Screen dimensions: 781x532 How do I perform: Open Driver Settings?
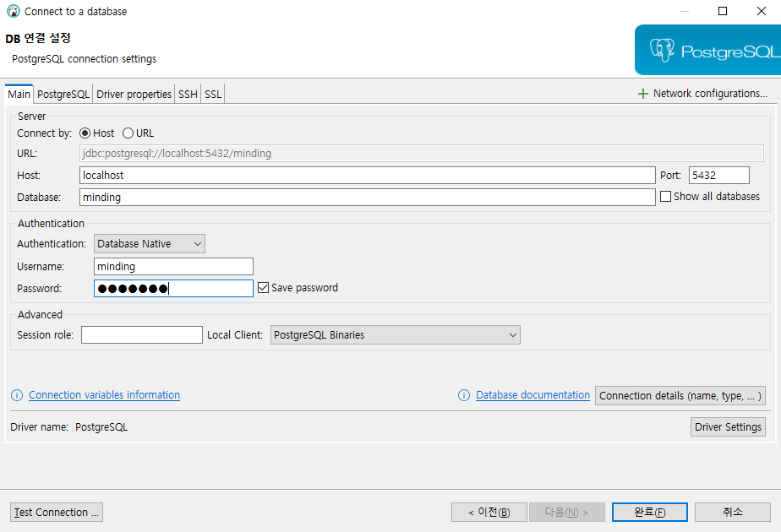pos(728,427)
